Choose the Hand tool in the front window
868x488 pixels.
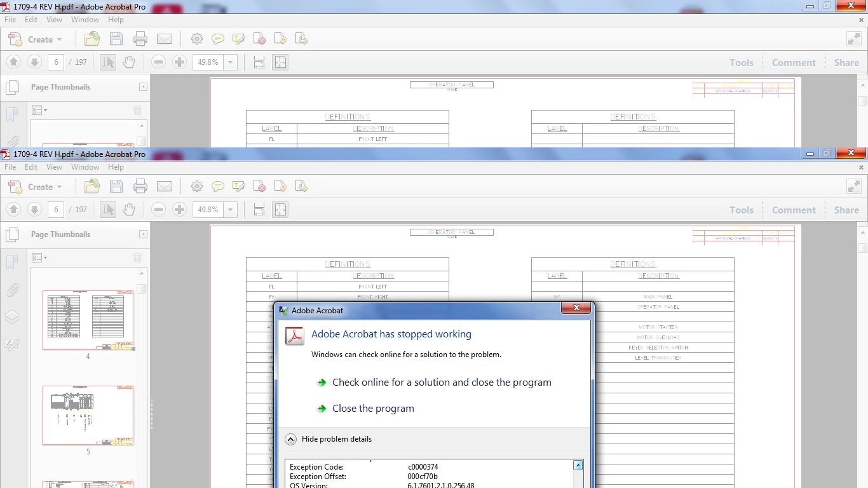pyautogui.click(x=129, y=210)
